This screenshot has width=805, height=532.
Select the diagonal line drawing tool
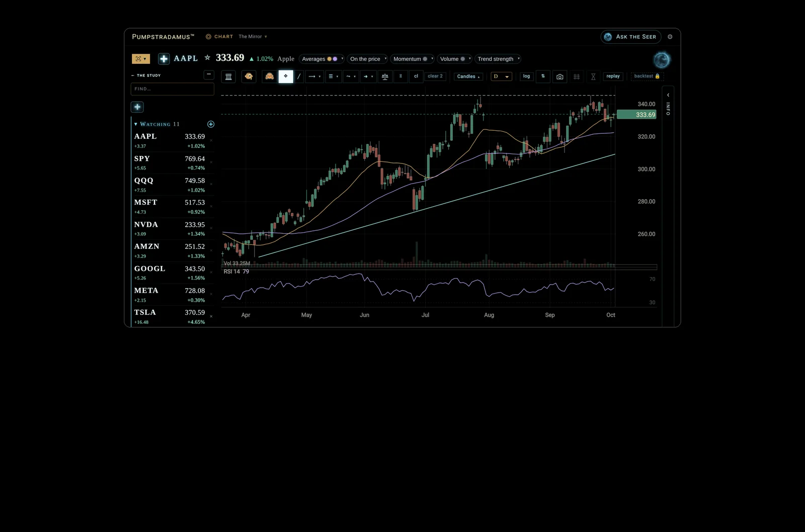tap(299, 76)
